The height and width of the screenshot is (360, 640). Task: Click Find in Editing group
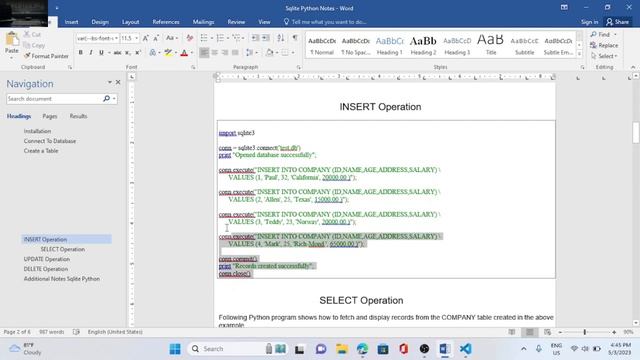pyautogui.click(x=604, y=35)
